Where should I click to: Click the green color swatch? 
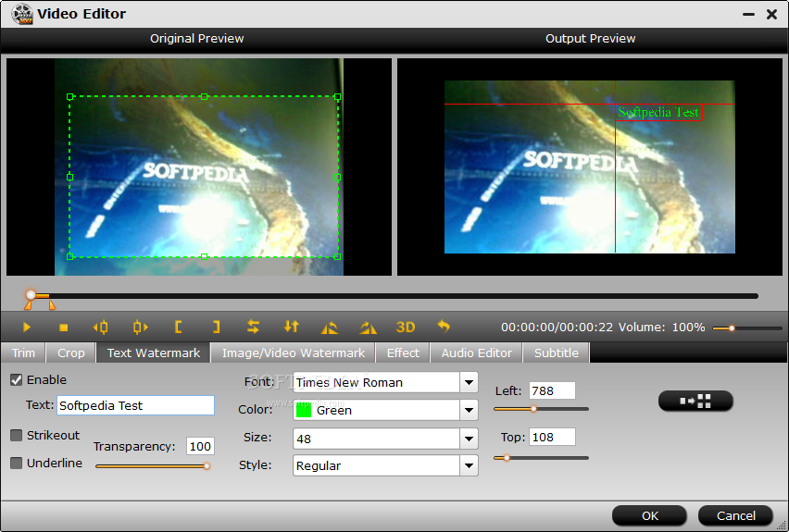pos(304,410)
